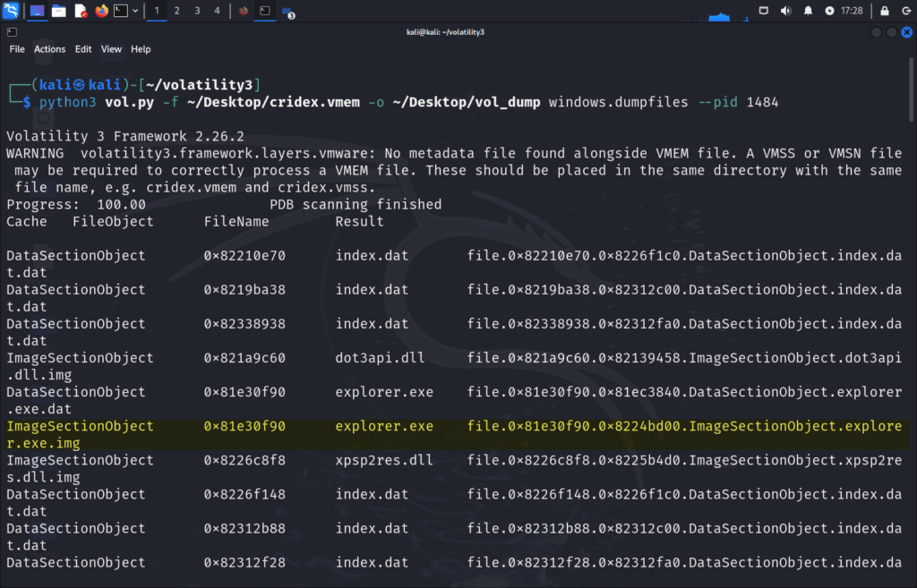Open the network connection tray icon
The width and height of the screenshot is (917, 588).
(763, 11)
